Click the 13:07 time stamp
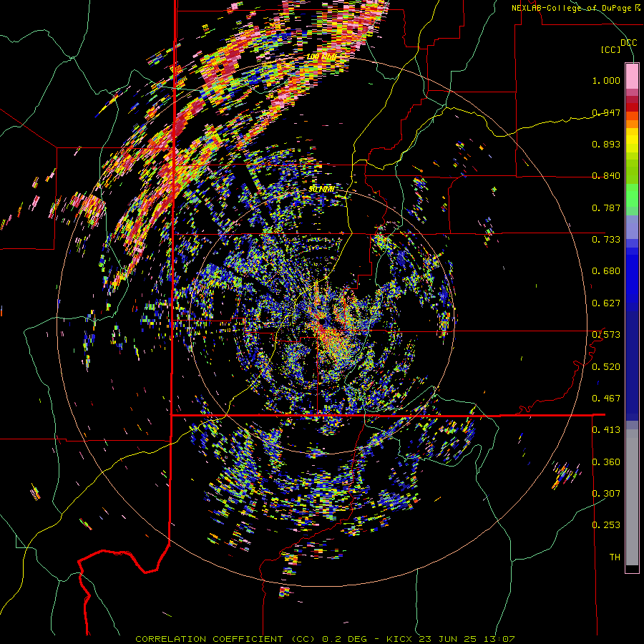This screenshot has height=644, width=644. (499, 639)
